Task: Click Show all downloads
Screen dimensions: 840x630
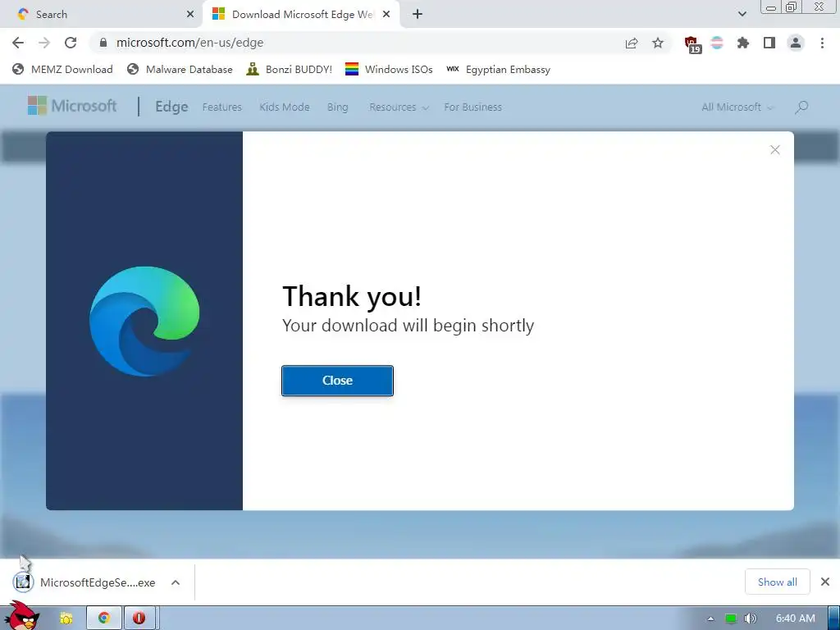Action: click(778, 582)
